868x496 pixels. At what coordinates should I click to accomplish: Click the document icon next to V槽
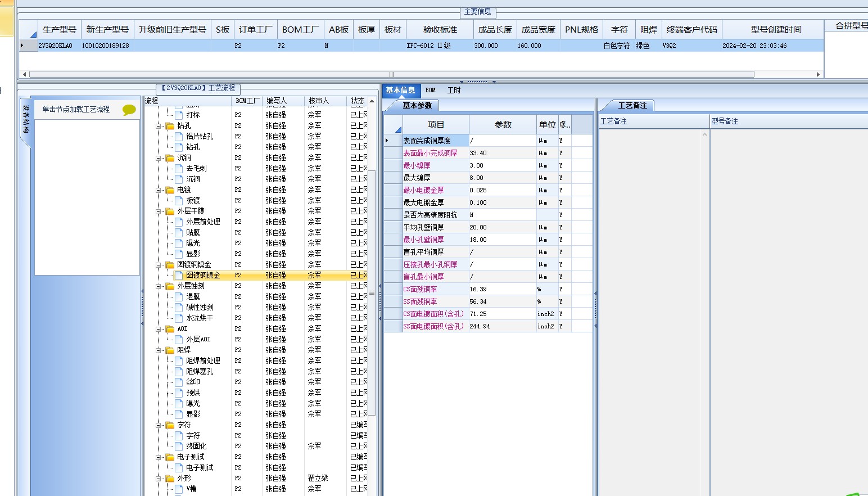[x=179, y=489]
